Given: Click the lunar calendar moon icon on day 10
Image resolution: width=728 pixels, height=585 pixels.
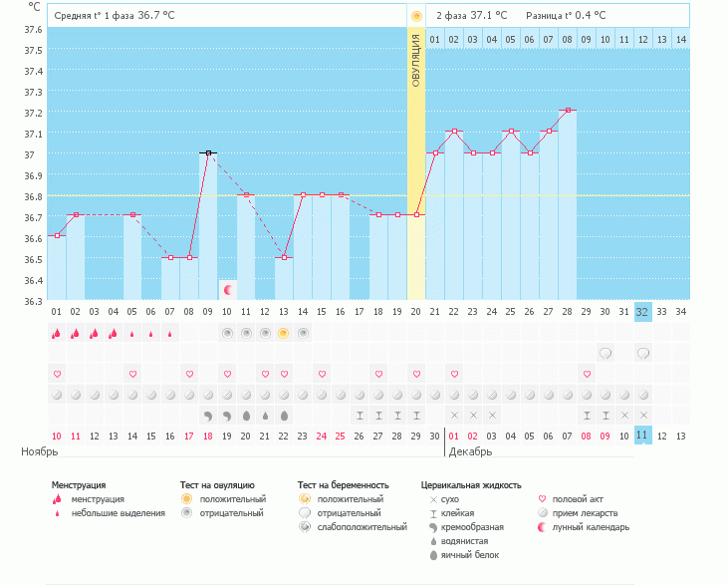Looking at the screenshot, I should [x=228, y=290].
